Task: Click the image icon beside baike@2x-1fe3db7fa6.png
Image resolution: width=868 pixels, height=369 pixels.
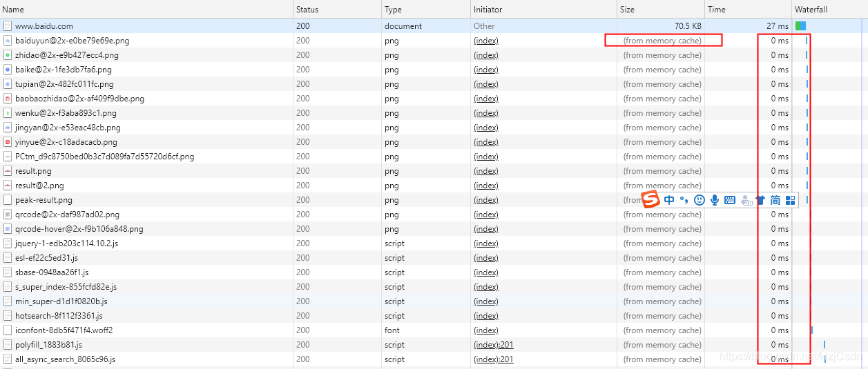Action: click(x=8, y=70)
